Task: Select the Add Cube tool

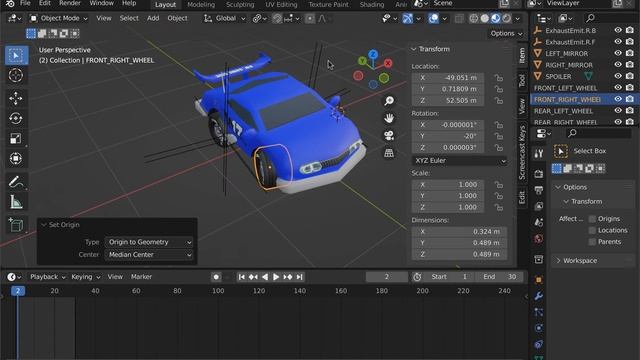Action: pyautogui.click(x=16, y=225)
